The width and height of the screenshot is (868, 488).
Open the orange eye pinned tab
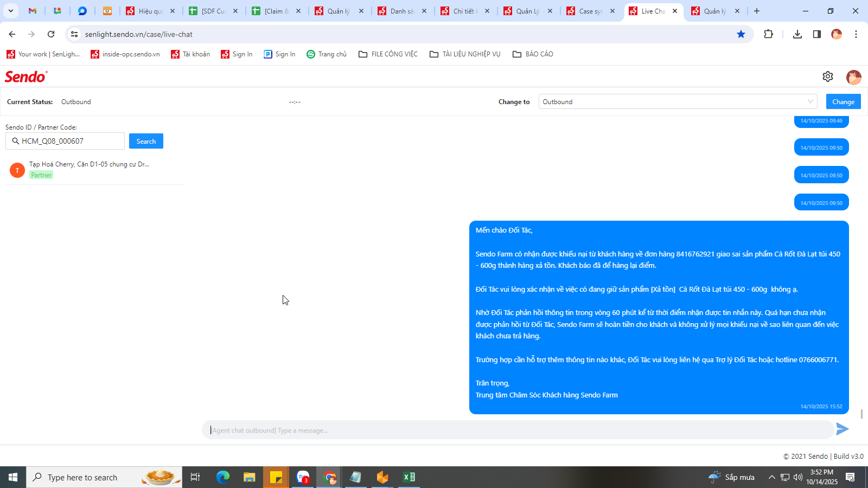[107, 11]
